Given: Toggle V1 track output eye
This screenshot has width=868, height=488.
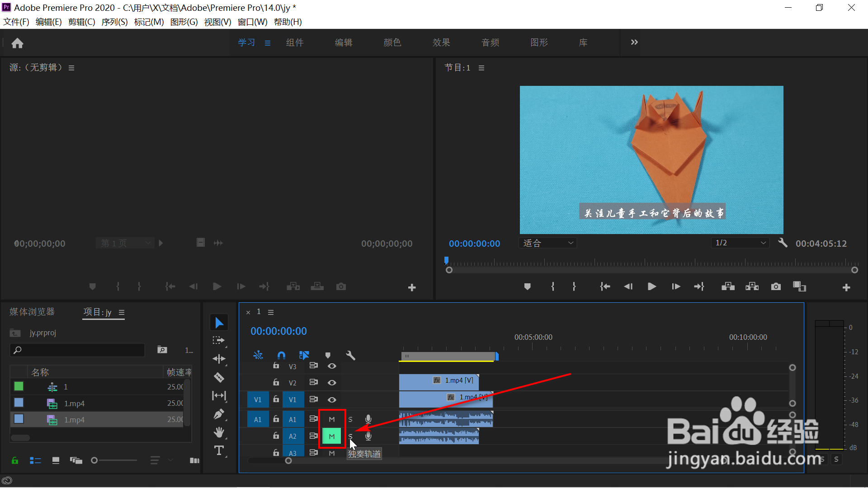Looking at the screenshot, I should click(x=332, y=400).
